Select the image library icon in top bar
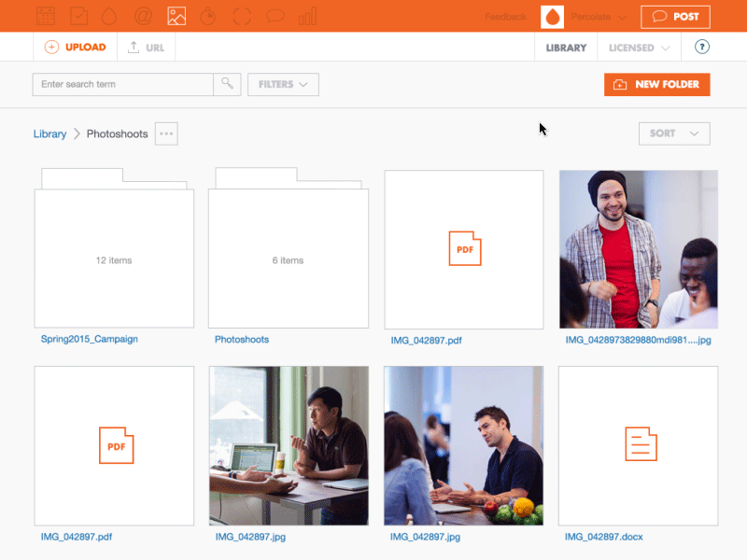The image size is (747, 560). tap(176, 16)
